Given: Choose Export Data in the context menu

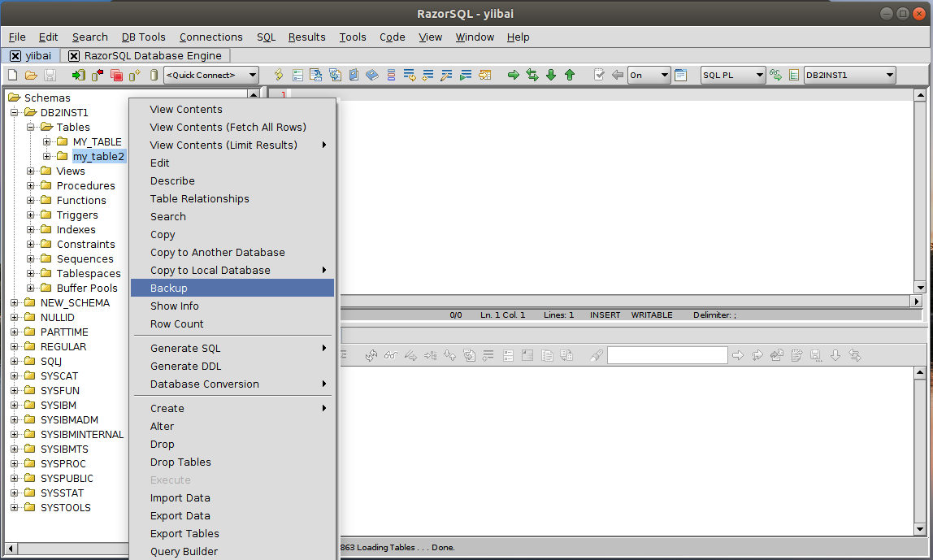Looking at the screenshot, I should (x=180, y=515).
